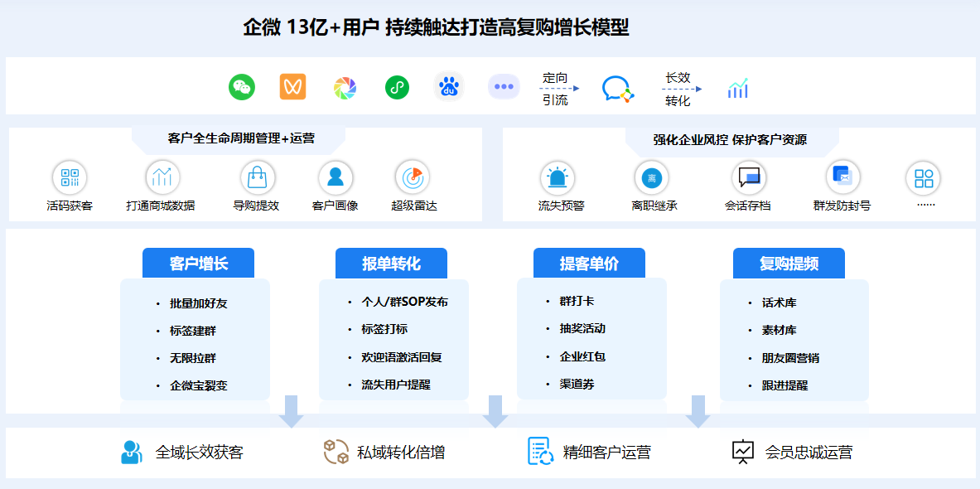Click the 客户画像 person icon

click(335, 178)
